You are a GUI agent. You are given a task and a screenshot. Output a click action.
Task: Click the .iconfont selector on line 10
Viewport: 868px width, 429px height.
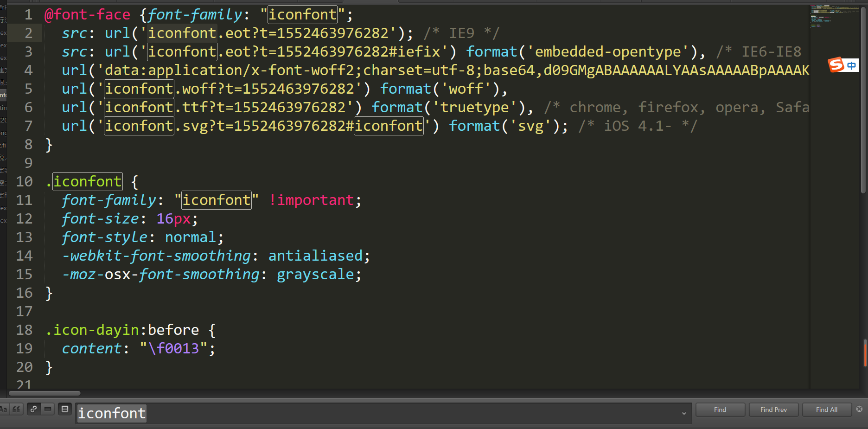[x=84, y=182]
